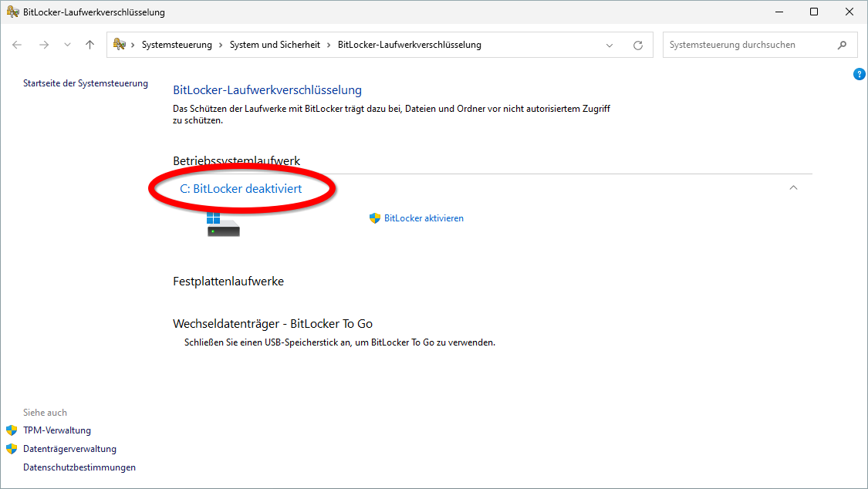Viewport: 868px width, 489px height.
Task: Collapse the C: drive section chevron
Action: 793,187
